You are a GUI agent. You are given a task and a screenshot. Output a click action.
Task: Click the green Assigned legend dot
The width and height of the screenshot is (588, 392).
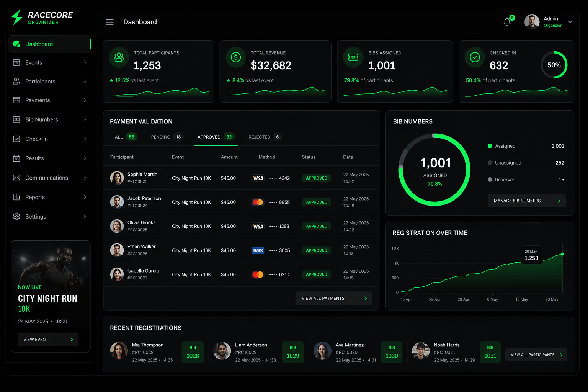[x=490, y=146]
